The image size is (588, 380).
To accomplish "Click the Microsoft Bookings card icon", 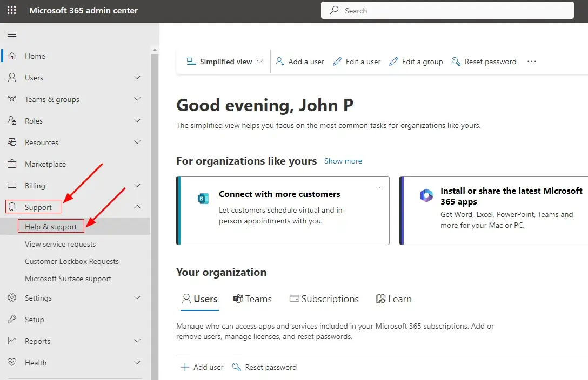I will [203, 199].
